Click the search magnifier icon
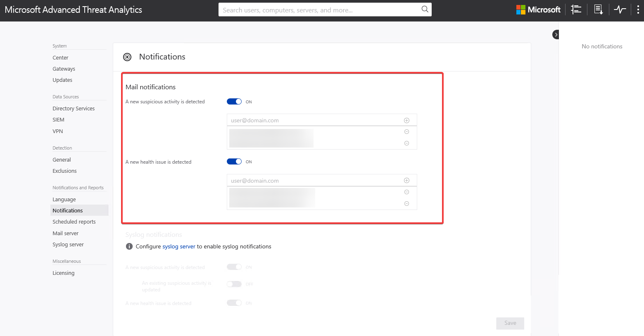Image resolution: width=644 pixels, height=336 pixels. [425, 10]
